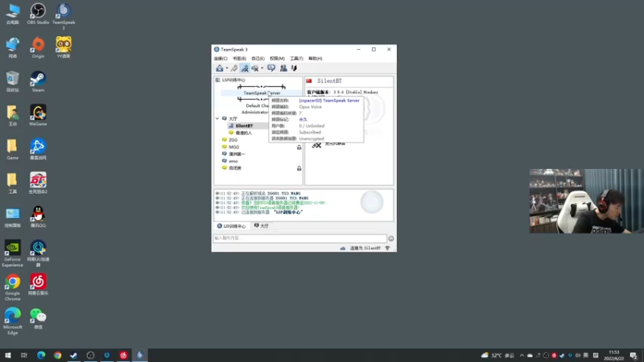Open OBS Studio desktop shortcut
The image size is (644, 362).
tap(38, 14)
